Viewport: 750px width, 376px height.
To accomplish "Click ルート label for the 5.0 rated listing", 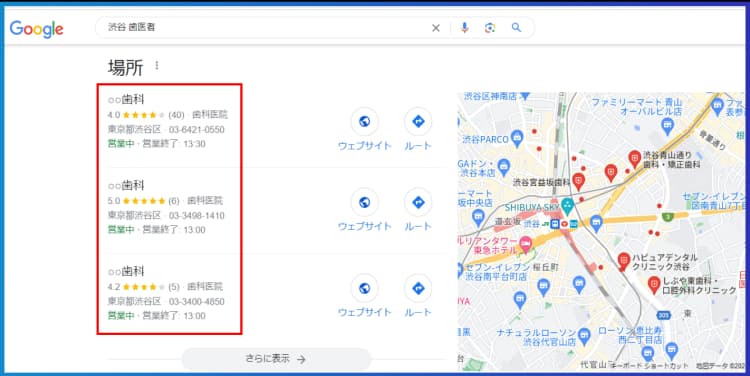I will (x=418, y=226).
